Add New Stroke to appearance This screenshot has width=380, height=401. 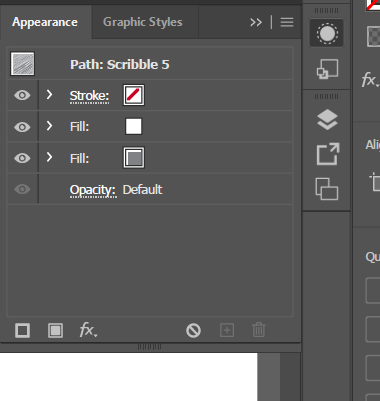22,331
